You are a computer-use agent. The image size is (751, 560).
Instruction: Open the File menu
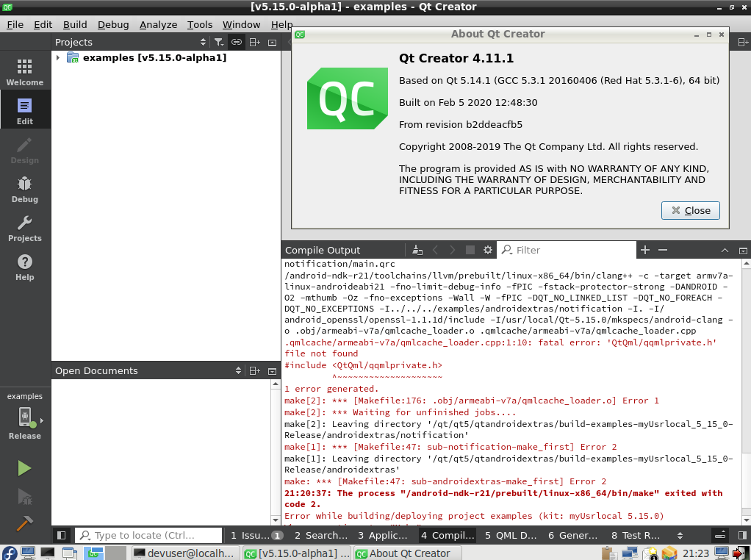15,24
